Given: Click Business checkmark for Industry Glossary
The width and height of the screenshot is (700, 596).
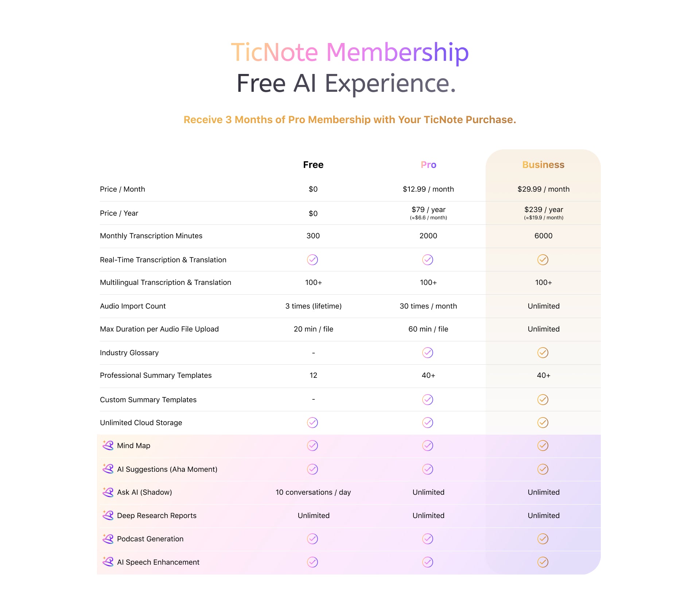Looking at the screenshot, I should point(543,353).
